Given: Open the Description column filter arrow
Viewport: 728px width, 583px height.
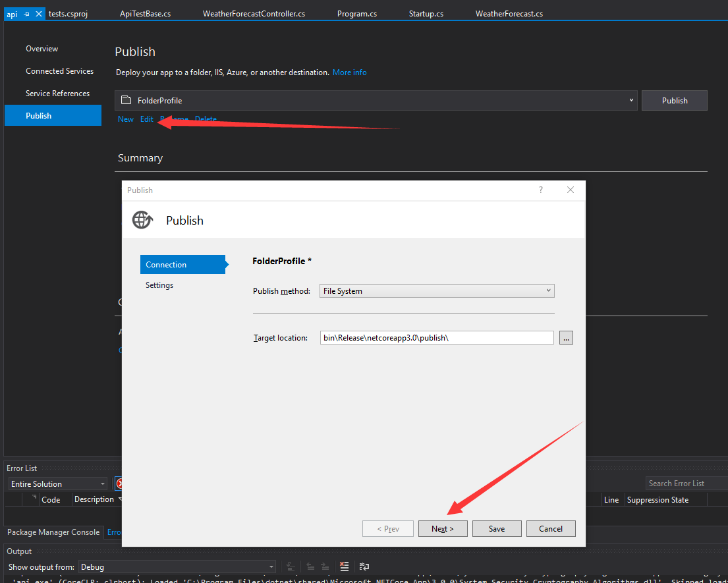Looking at the screenshot, I should coord(121,499).
